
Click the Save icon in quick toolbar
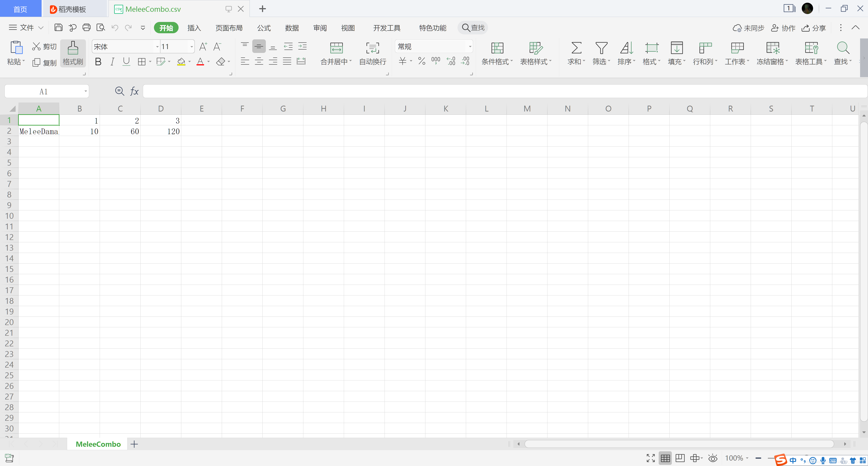(x=58, y=28)
